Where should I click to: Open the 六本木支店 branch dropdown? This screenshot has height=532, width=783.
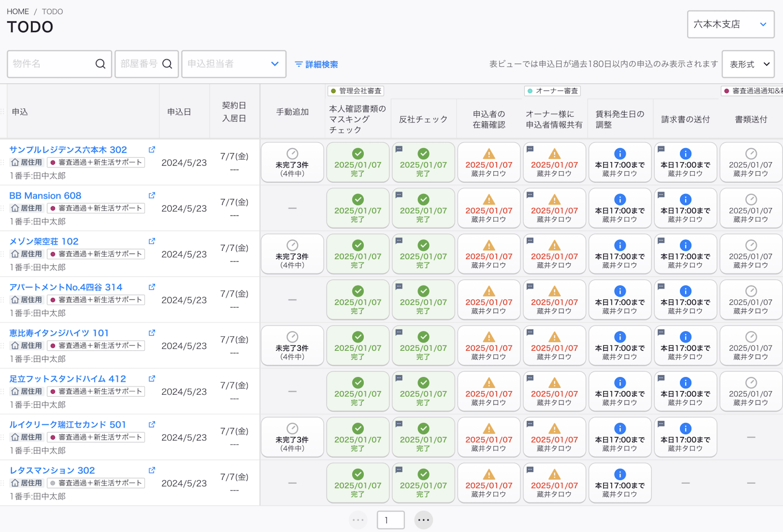coord(731,24)
